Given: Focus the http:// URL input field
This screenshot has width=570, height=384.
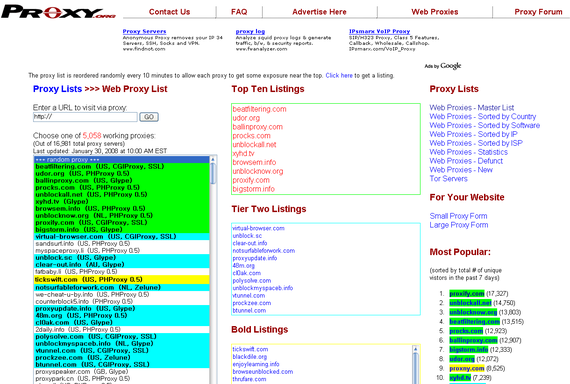Looking at the screenshot, I should pyautogui.click(x=85, y=117).
